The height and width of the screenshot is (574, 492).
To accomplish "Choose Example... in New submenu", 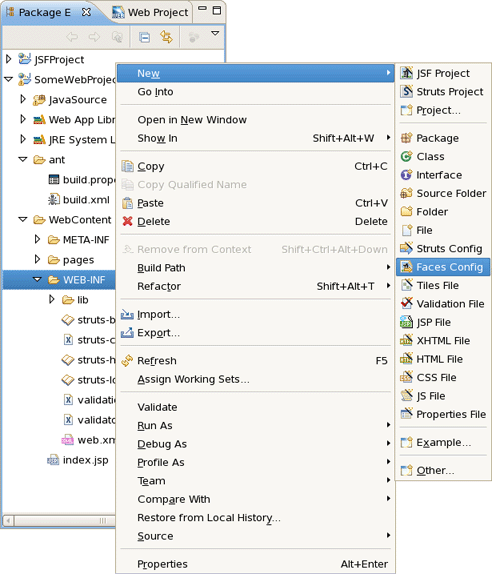I will pos(443,442).
